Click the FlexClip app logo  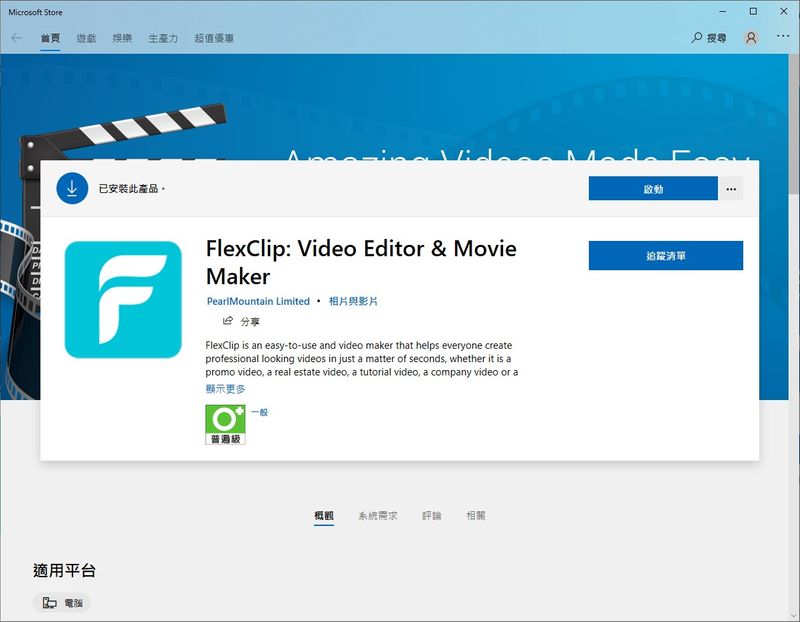coord(123,300)
